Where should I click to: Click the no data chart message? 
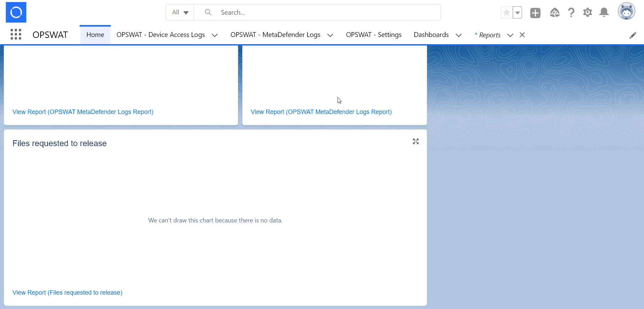pos(215,220)
